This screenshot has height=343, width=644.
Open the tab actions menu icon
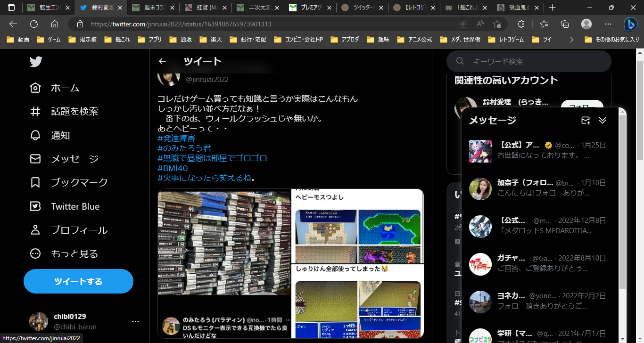click(x=11, y=8)
